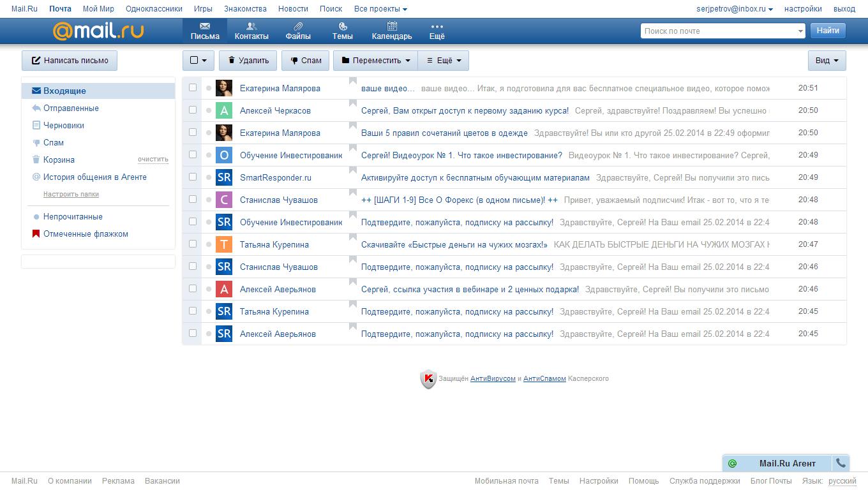Open the search field dropdown arrow
Screen dimensions: 868x490
(800, 31)
